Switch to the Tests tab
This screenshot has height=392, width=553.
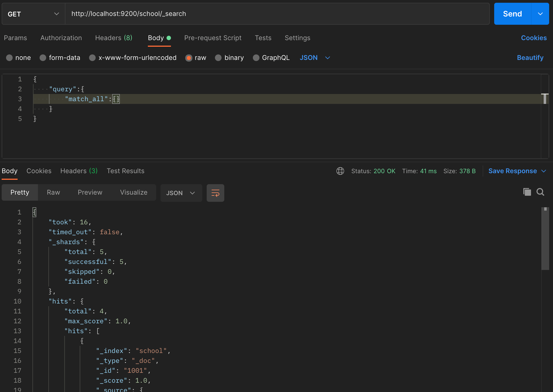point(263,38)
